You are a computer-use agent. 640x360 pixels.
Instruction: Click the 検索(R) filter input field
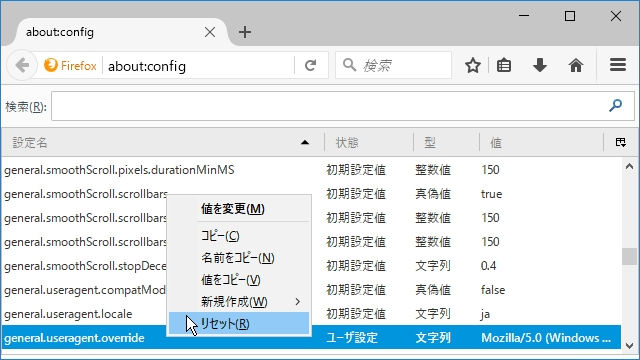click(343, 106)
